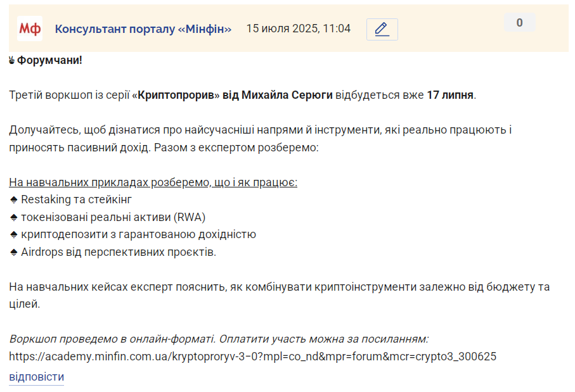Click the spade bullet beside Airdrops
The width and height of the screenshot is (575, 392).
click(13, 253)
